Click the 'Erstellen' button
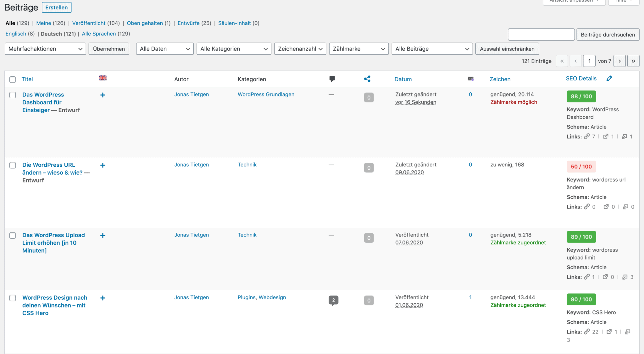Screen dimensions: 644x354 point(57,7)
